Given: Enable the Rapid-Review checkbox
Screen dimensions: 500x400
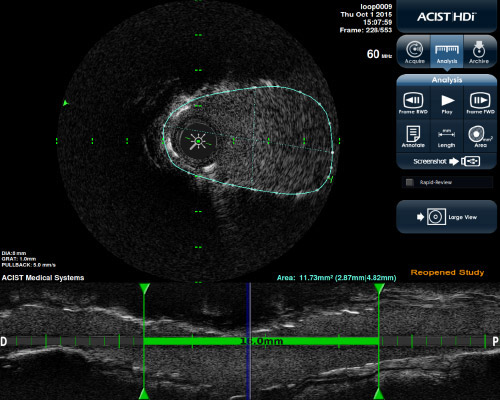Looking at the screenshot, I should pos(410,182).
